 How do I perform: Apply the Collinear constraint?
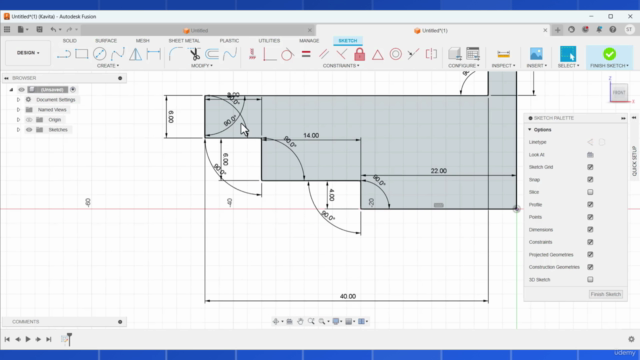pyautogui.click(x=413, y=54)
